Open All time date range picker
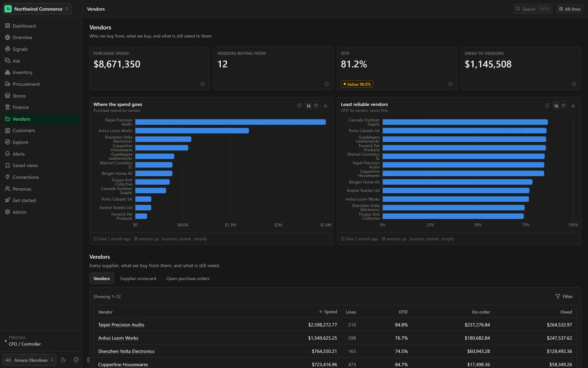The image size is (588, 368). point(570,9)
